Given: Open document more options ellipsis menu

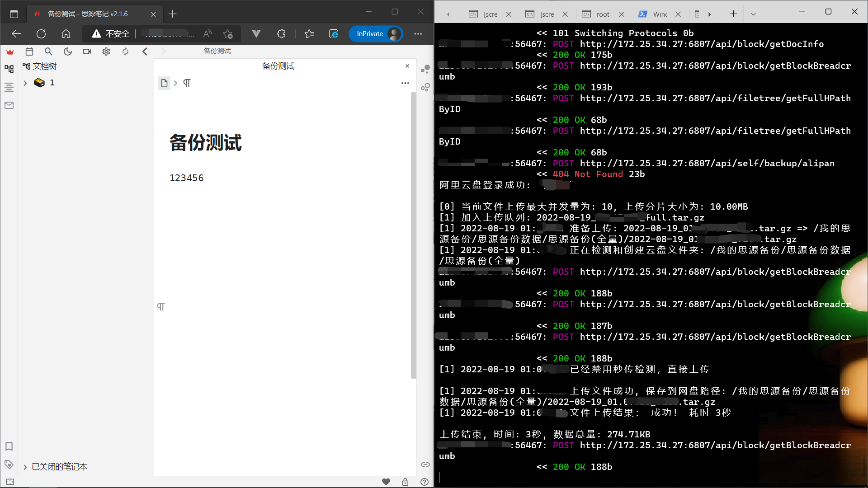Looking at the screenshot, I should tap(405, 83).
